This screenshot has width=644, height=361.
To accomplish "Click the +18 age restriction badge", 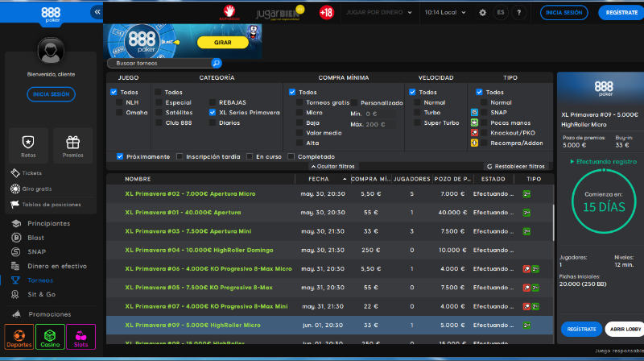I will (326, 13).
